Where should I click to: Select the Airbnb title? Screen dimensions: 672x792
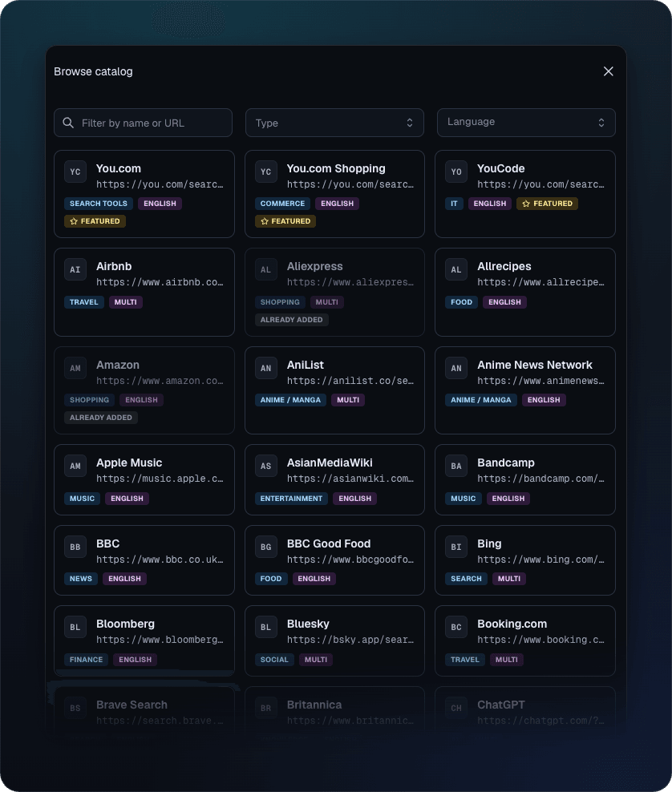coord(114,266)
